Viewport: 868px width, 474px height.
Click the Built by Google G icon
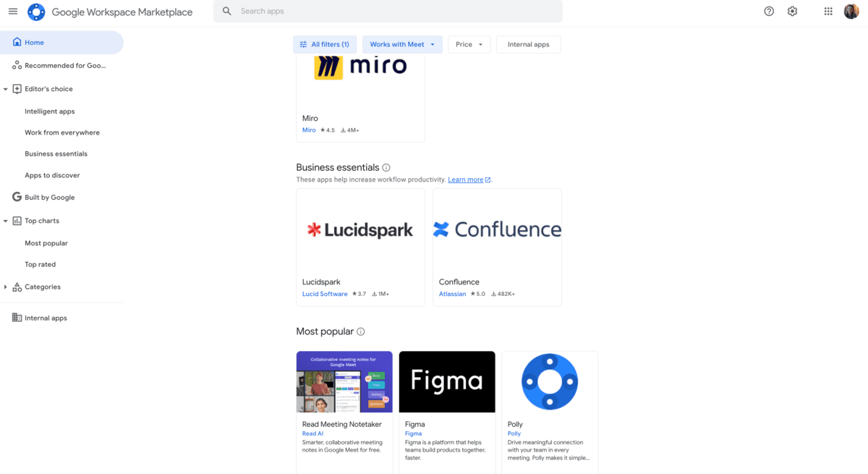point(17,198)
